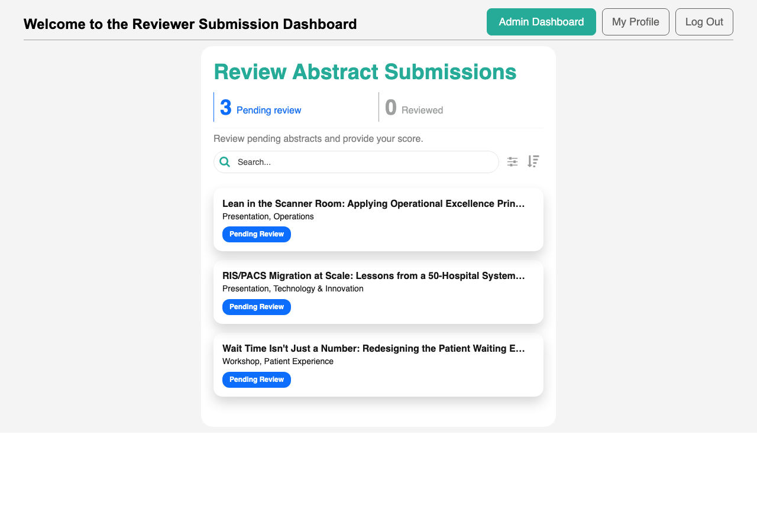
Task: Open the Lean in the Scanner Room abstract
Action: [378, 219]
